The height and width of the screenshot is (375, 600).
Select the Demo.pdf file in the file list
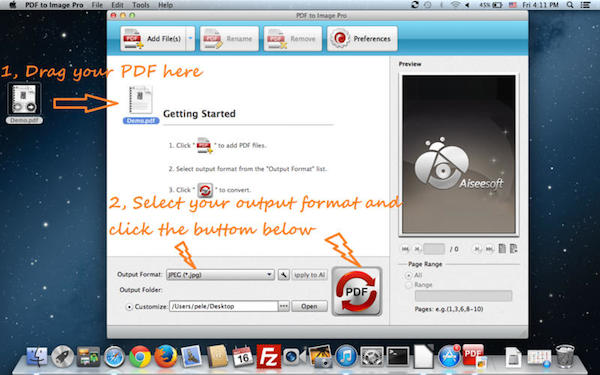(141, 104)
